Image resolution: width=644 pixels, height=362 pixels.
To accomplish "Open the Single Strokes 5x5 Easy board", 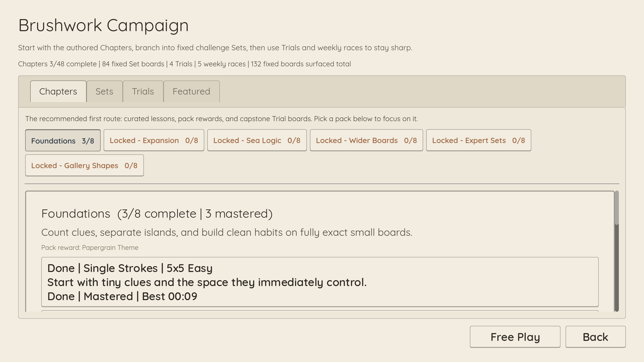I will pos(320,282).
